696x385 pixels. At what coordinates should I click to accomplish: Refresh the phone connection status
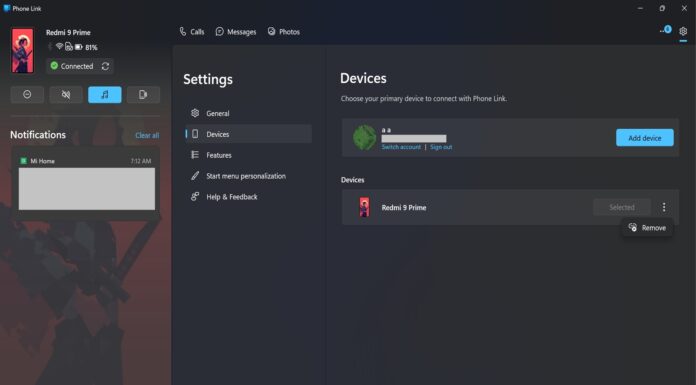coord(105,66)
